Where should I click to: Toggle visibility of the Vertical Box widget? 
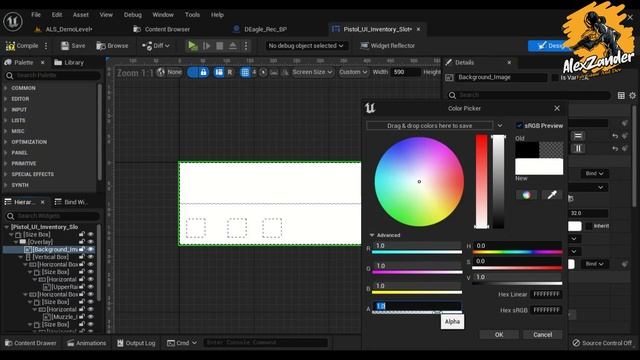pos(91,257)
